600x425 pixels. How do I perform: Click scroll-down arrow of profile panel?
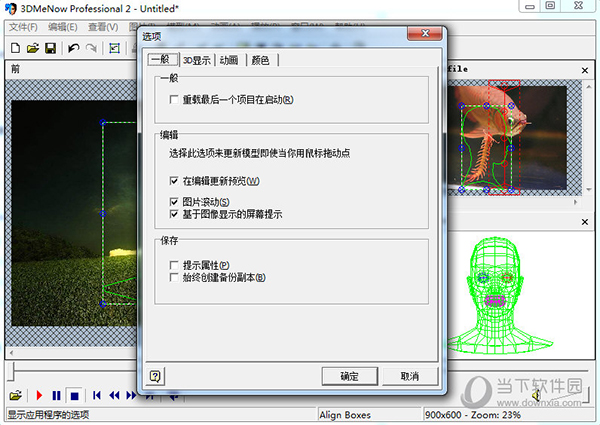589,190
